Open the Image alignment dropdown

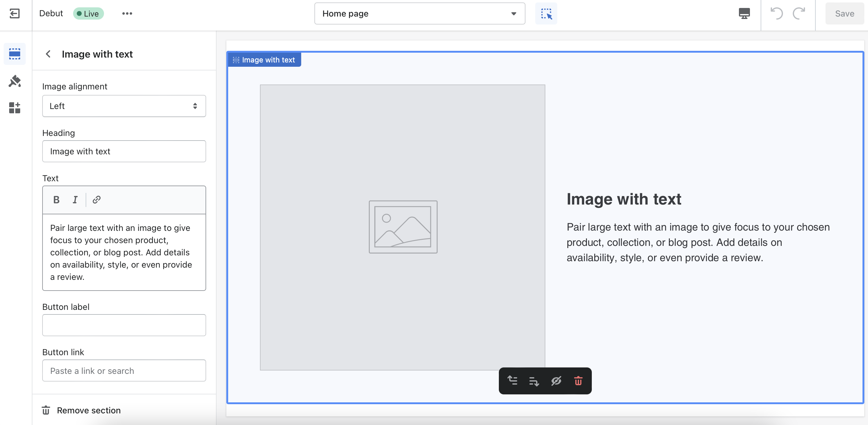124,106
